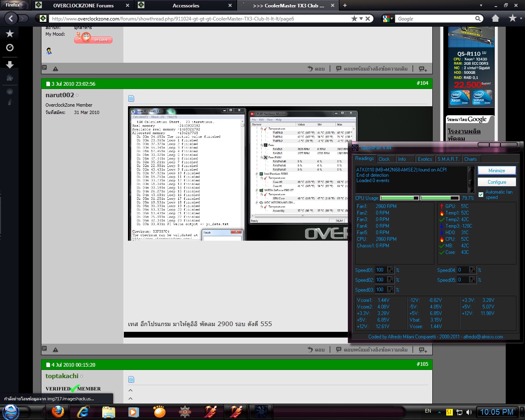Click the document icon in narut002's post
525x420 pixels.
tap(131, 98)
